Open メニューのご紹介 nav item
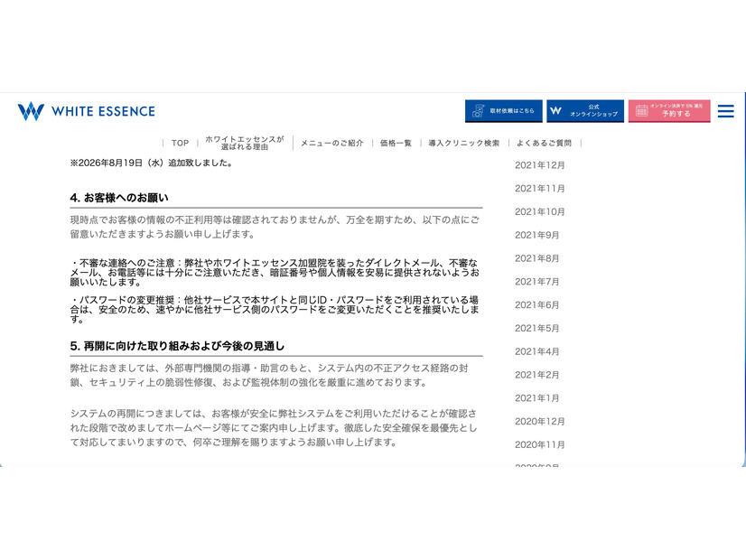This screenshot has width=746, height=560. (332, 143)
